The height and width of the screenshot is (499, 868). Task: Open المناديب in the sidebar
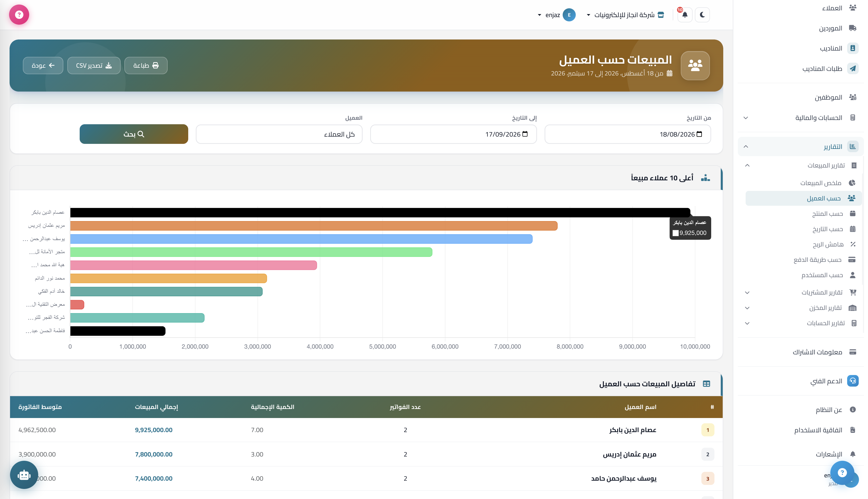[x=800, y=48]
